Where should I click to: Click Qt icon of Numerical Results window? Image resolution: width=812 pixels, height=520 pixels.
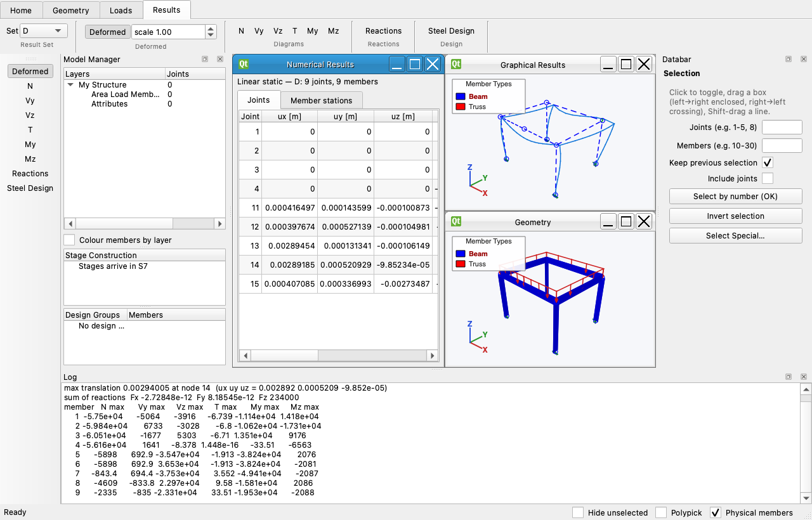(243, 64)
